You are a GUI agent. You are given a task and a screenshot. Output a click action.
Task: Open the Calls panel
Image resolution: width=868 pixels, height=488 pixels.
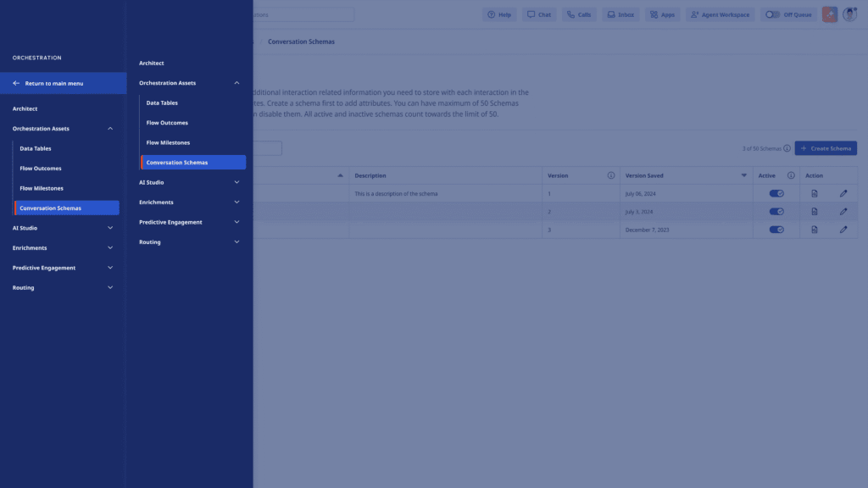pyautogui.click(x=579, y=15)
